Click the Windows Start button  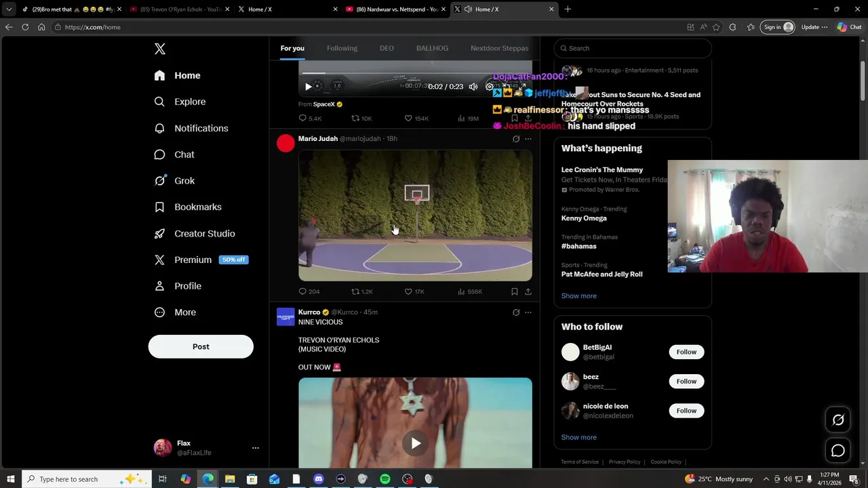(x=11, y=479)
